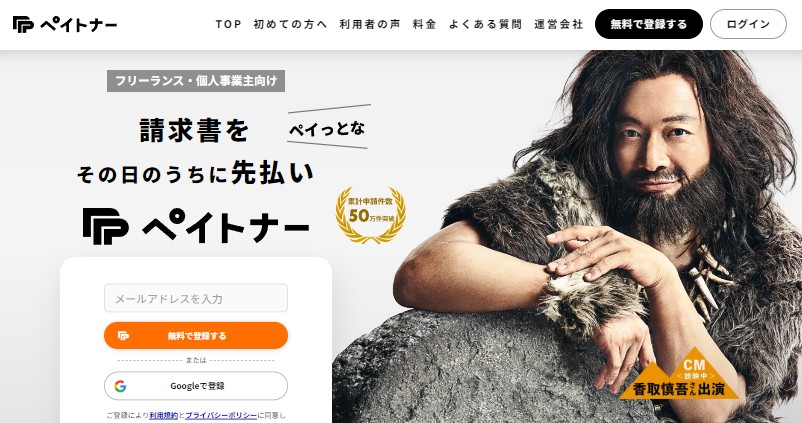Open the 利用者の声 nav link

coord(370,24)
